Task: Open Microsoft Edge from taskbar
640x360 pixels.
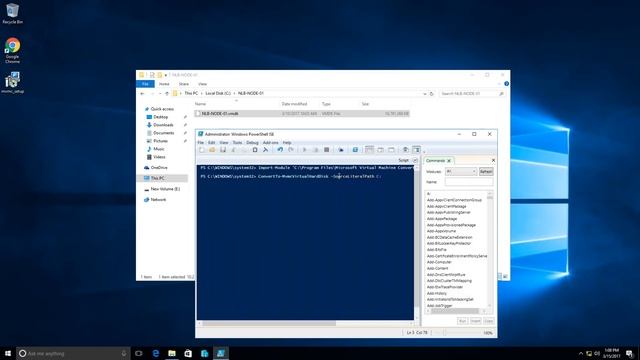Action: (x=156, y=353)
